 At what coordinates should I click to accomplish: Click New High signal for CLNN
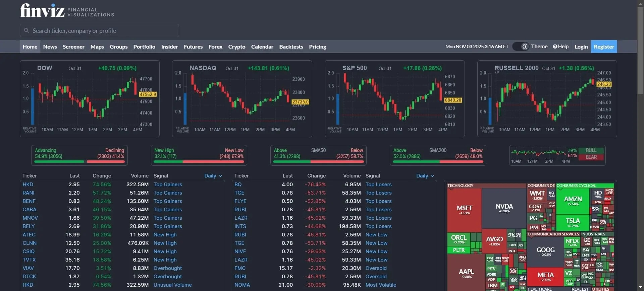point(165,243)
